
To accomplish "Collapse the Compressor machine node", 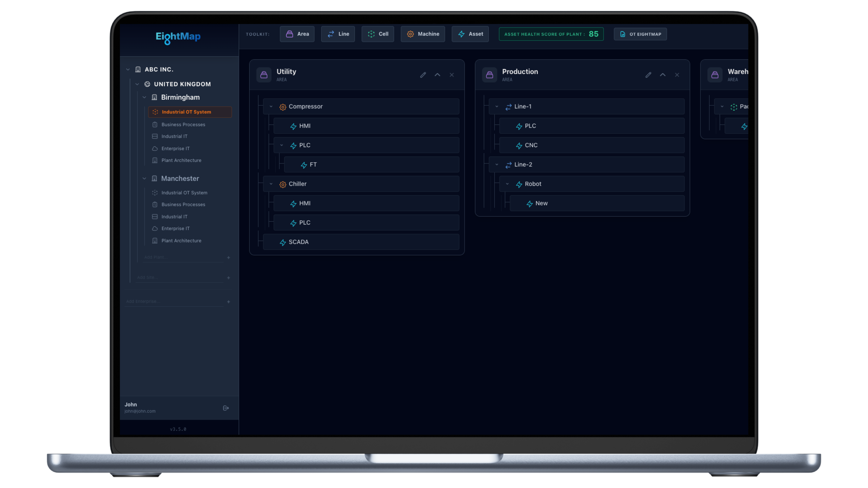I will point(271,106).
